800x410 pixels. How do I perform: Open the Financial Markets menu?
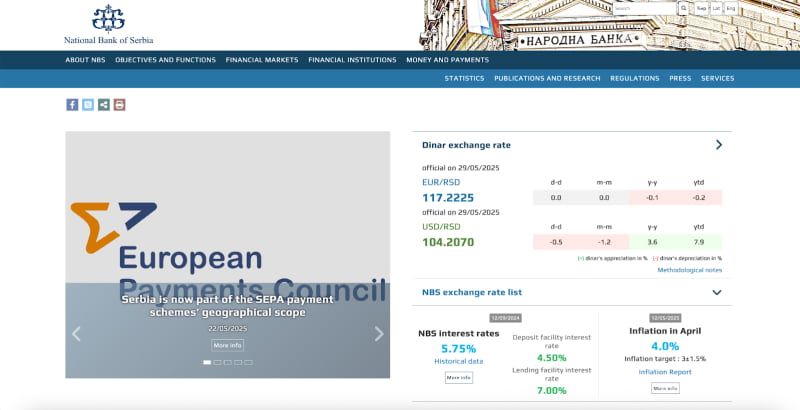(262, 60)
